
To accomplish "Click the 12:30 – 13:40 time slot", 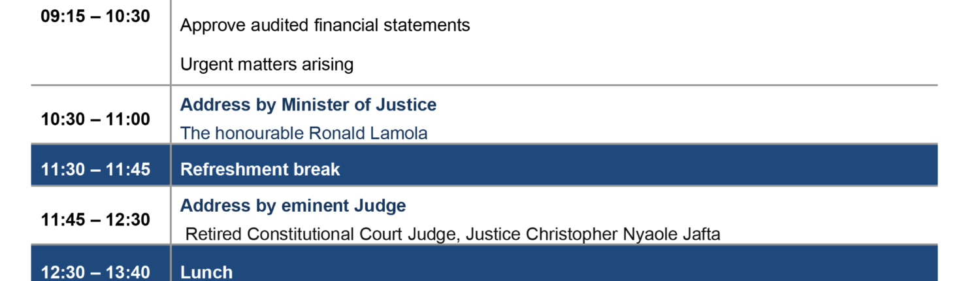I will 95,272.
